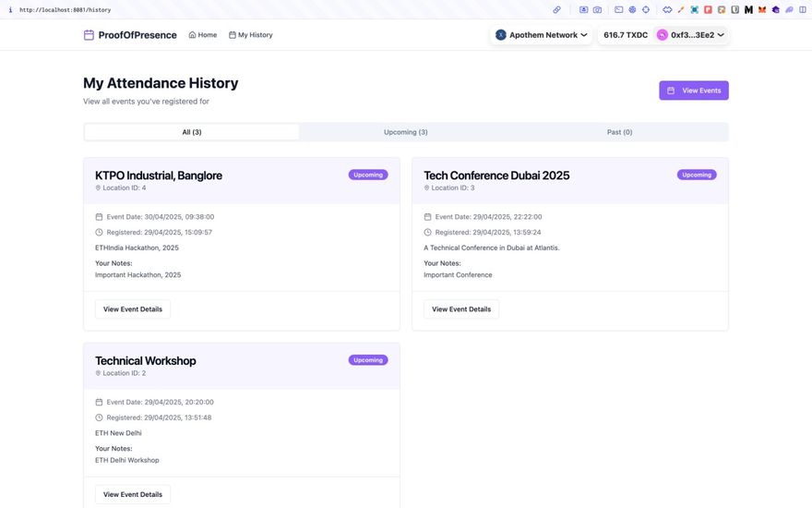Click the copy link icon in address bar
This screenshot has width=812, height=508.
(x=556, y=9)
